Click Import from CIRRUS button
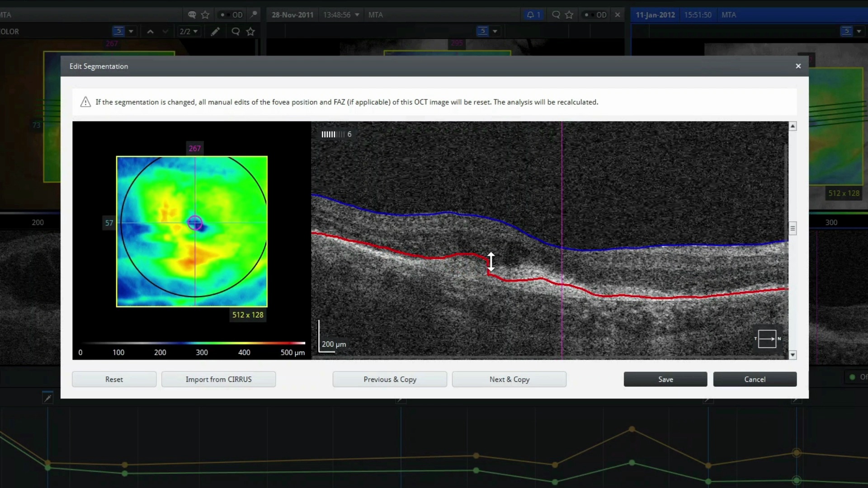 tap(218, 379)
